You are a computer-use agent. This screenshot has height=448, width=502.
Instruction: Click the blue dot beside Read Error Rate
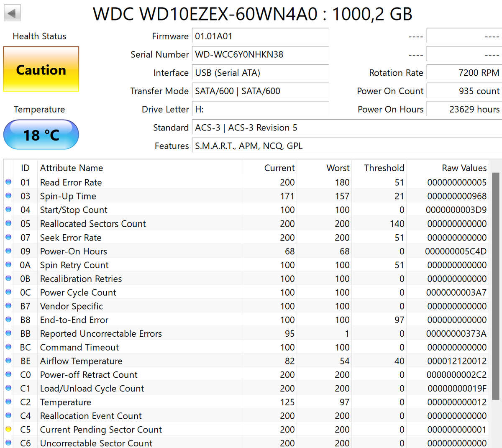pyautogui.click(x=9, y=182)
